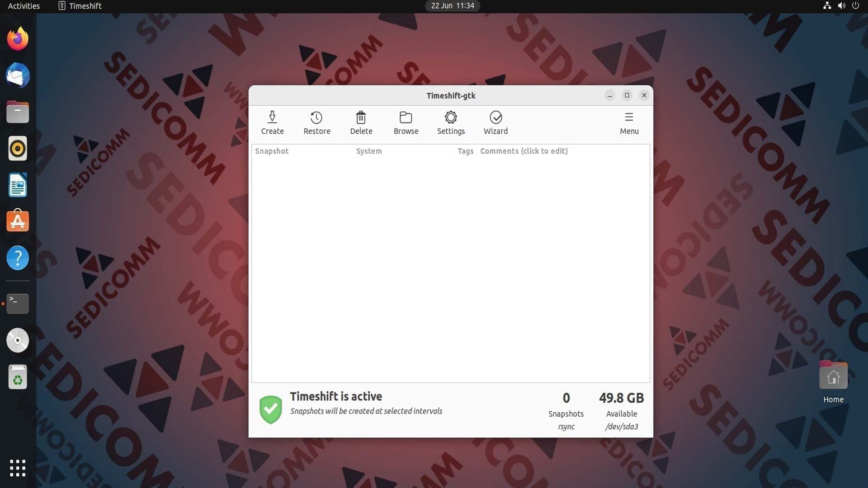This screenshot has height=488, width=868.
Task: Open the Timeshift hamburger Menu
Action: click(629, 123)
